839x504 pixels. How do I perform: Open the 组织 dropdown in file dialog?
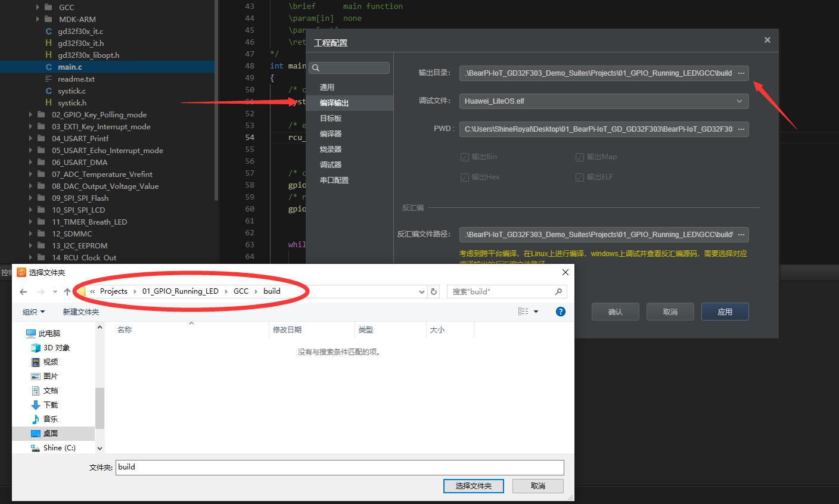coord(34,311)
